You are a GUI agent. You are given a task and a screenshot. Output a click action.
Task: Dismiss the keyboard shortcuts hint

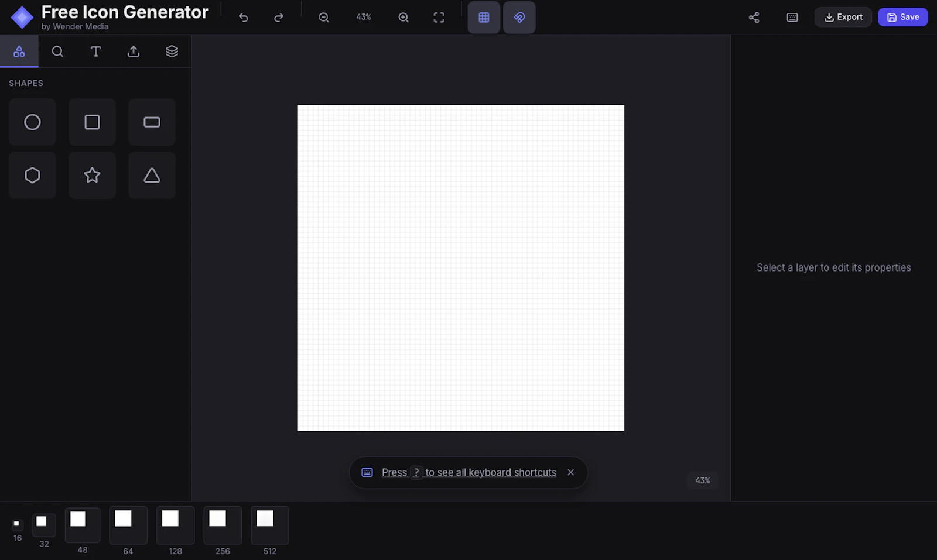click(x=570, y=473)
